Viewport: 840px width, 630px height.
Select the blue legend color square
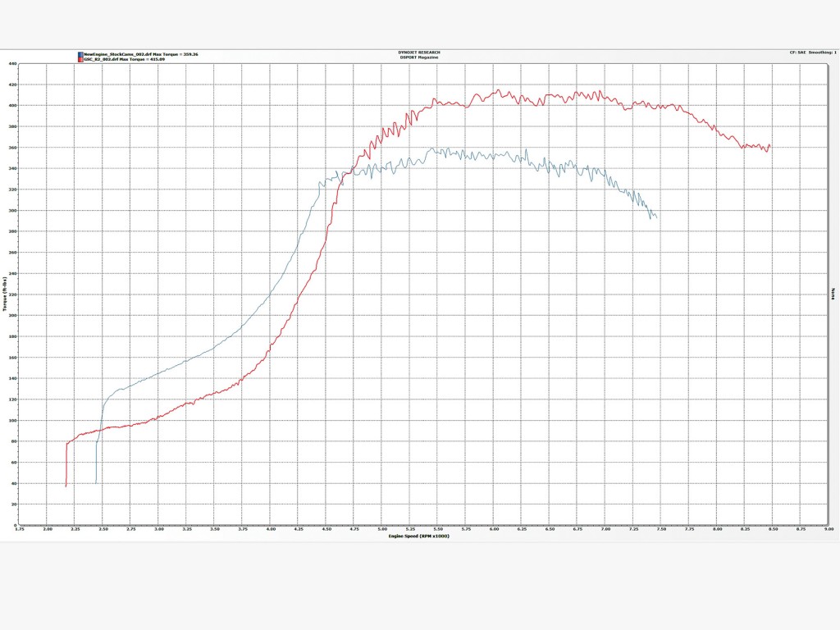tap(81, 53)
